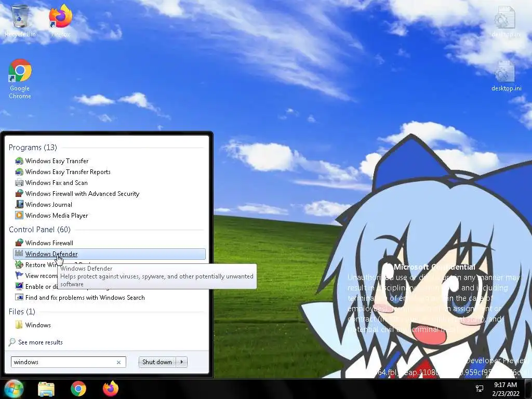Screen dimensions: 532x399
Task: Click the Windows Journal icon
Action: pyautogui.click(x=19, y=204)
